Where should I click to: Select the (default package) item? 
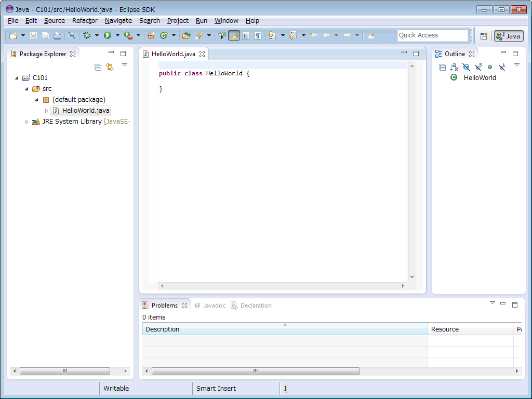click(79, 100)
